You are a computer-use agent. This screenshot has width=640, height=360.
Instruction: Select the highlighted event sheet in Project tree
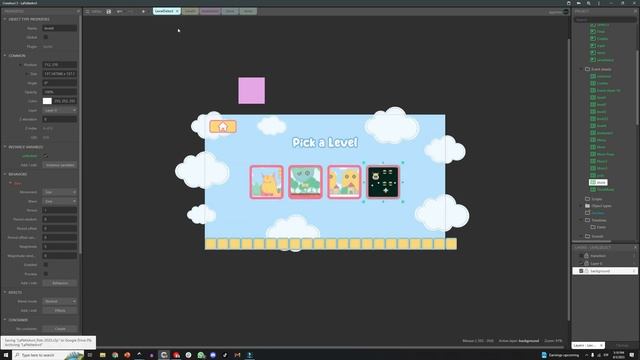click(x=598, y=182)
